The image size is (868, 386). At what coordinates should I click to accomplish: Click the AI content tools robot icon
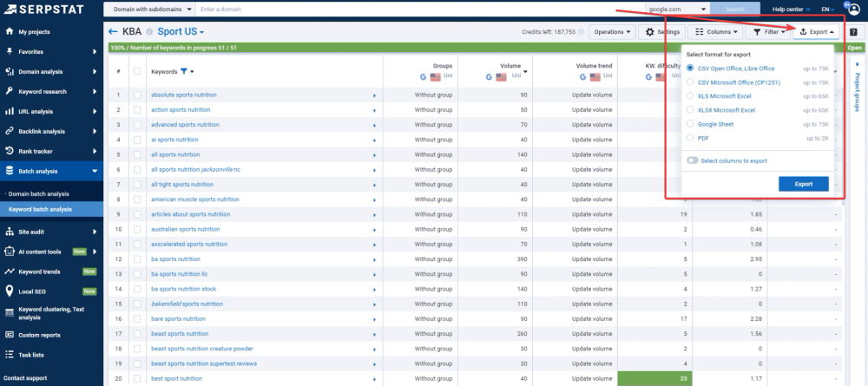[10, 252]
